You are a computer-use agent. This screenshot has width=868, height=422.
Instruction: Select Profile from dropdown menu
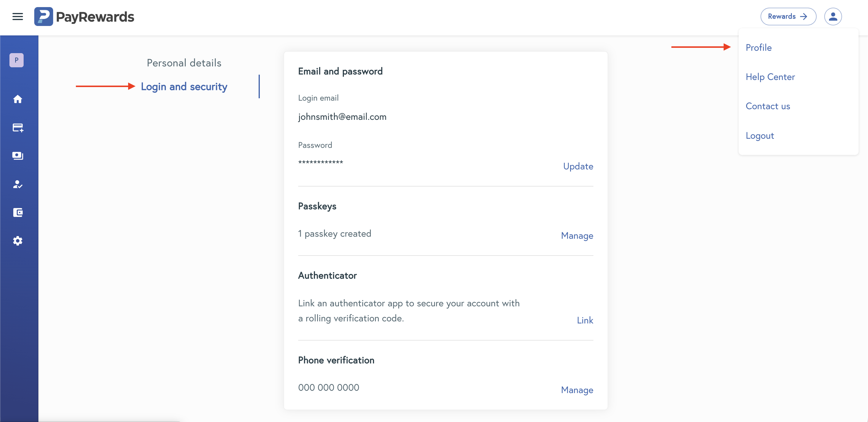pos(758,48)
